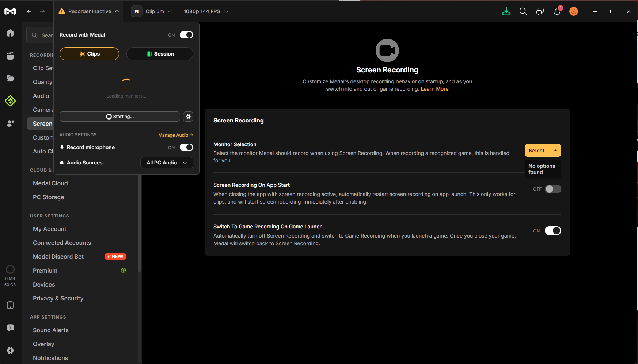Go forward with the right arrow
The width and height of the screenshot is (638, 364).
[x=42, y=11]
